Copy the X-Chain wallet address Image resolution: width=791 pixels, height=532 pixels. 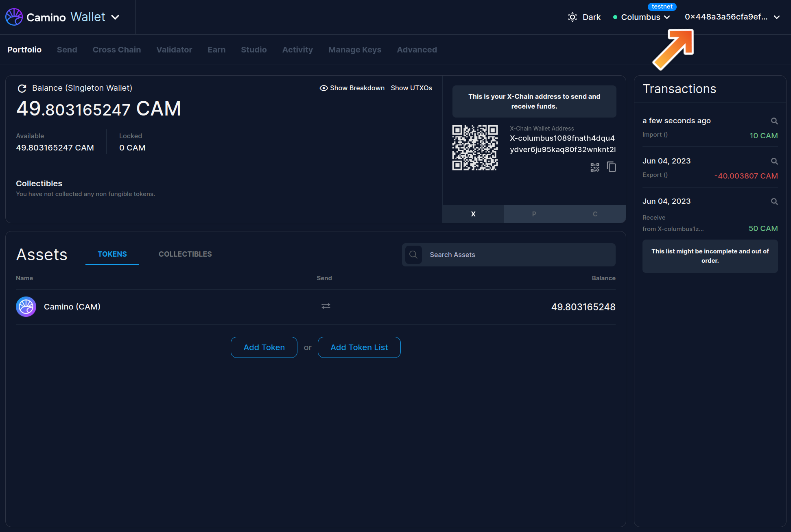coord(611,167)
